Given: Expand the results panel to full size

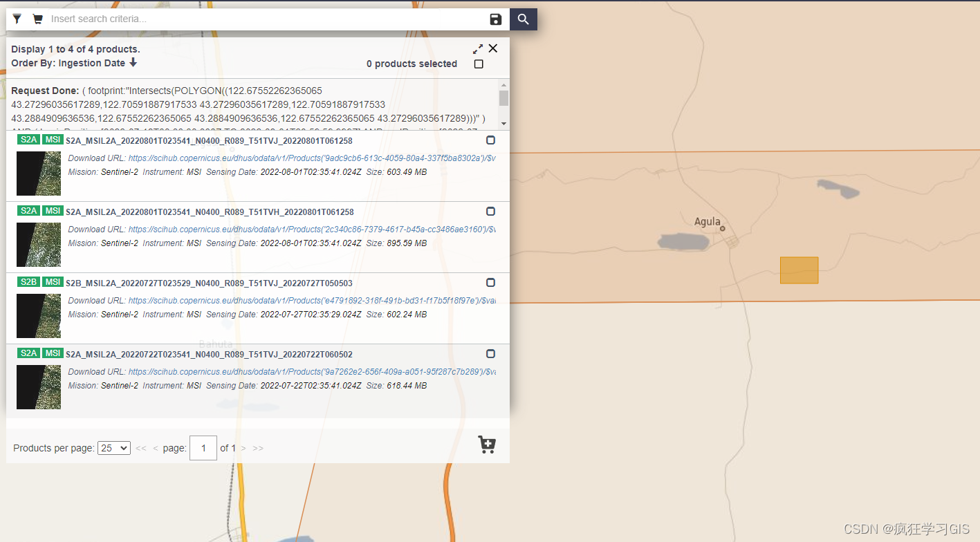Looking at the screenshot, I should point(478,48).
